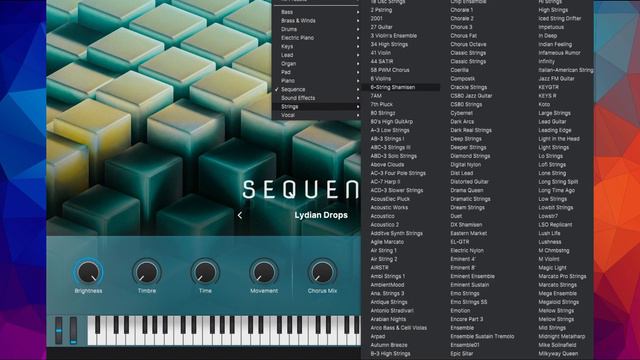Image resolution: width=640 pixels, height=360 pixels.
Task: Select the Arabian Nights preset
Action: click(388, 319)
